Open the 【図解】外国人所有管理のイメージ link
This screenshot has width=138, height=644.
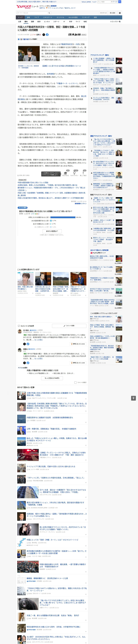[x=61, y=66]
